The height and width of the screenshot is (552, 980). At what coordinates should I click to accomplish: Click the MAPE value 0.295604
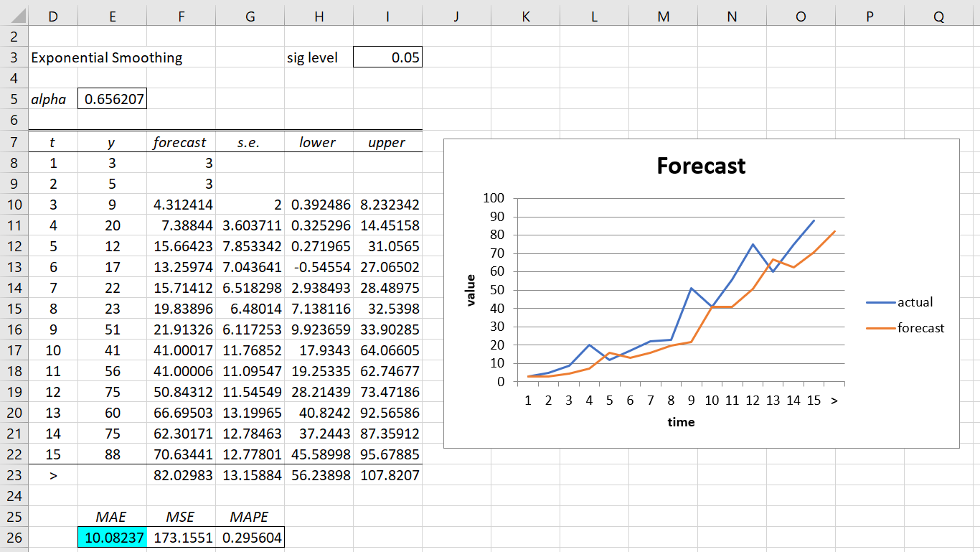[x=250, y=537]
